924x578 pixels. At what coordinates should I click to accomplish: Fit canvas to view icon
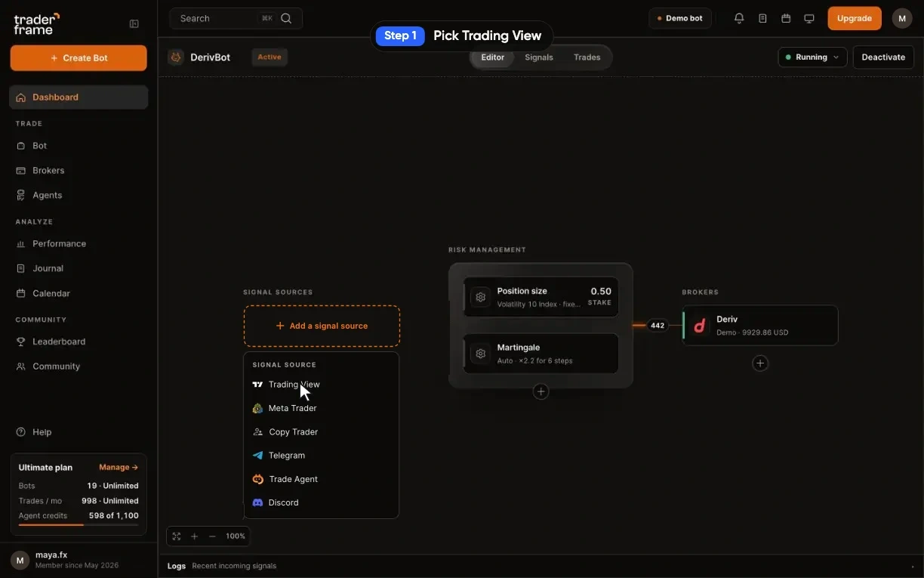click(177, 536)
